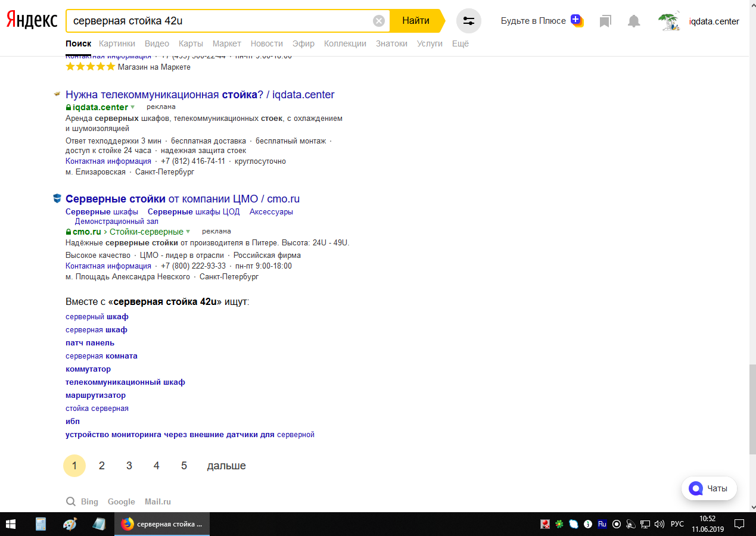
Task: Go to results page 3
Action: pyautogui.click(x=129, y=466)
